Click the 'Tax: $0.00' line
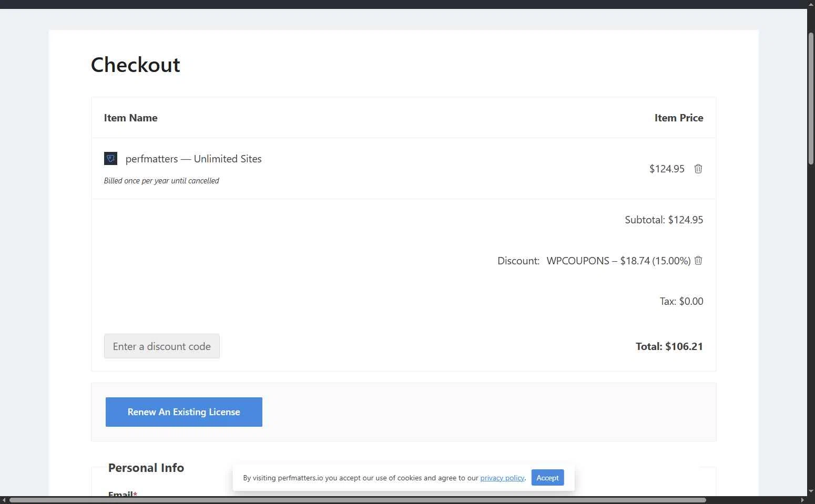 pyautogui.click(x=681, y=301)
